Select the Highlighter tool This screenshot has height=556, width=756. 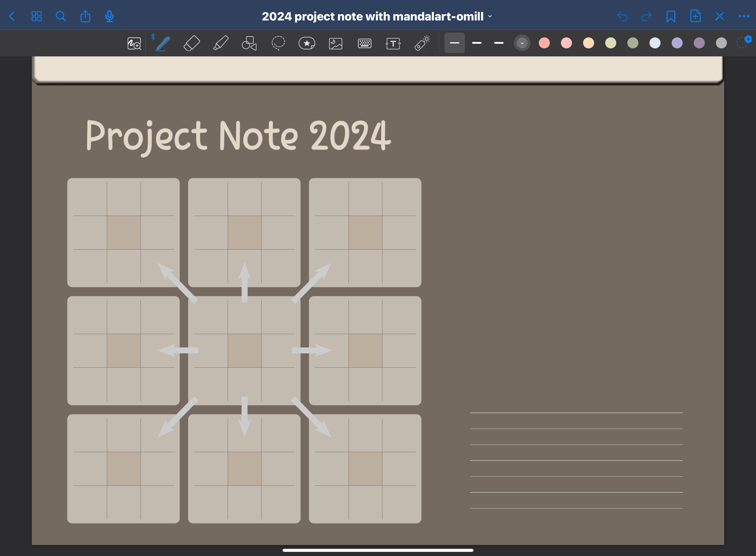221,43
